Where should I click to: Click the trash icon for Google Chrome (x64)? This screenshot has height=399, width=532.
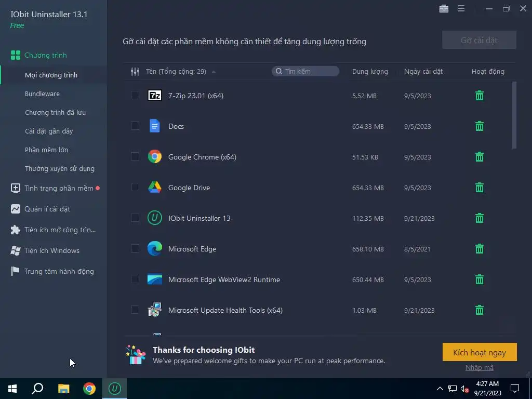pyautogui.click(x=480, y=157)
